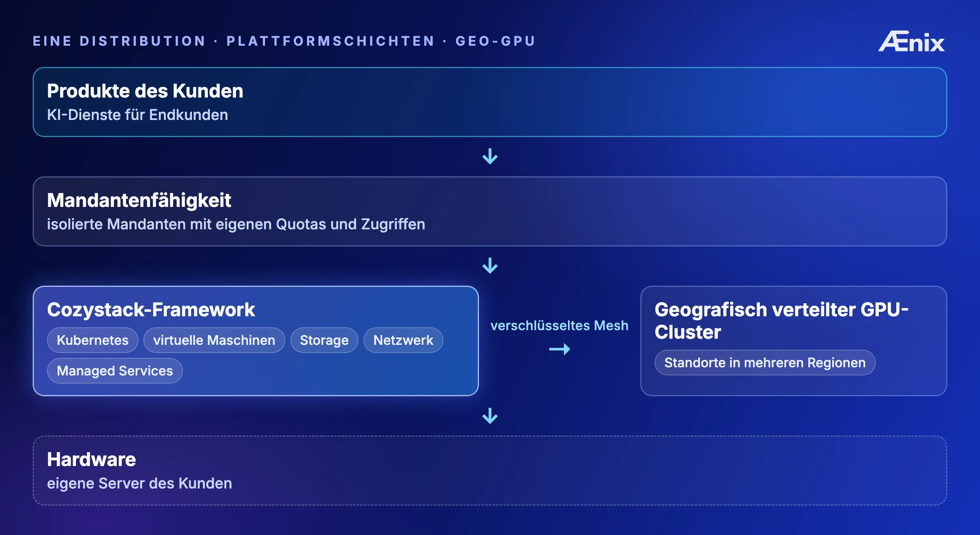Click the KI-Dienste für Endkunden subtitle
This screenshot has height=535, width=980.
137,115
